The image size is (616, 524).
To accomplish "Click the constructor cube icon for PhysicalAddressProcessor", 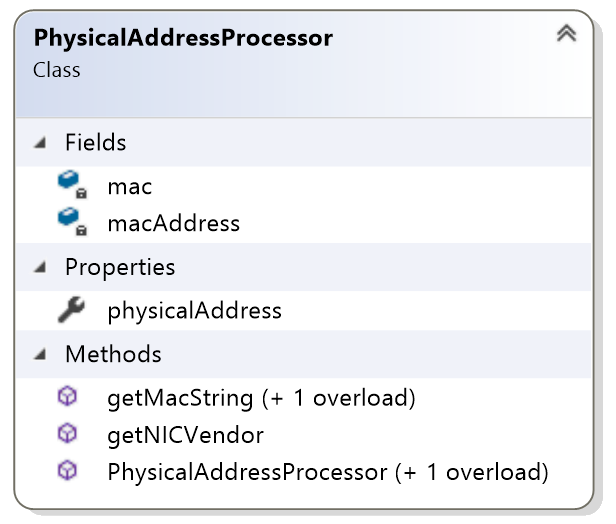I will point(67,471).
